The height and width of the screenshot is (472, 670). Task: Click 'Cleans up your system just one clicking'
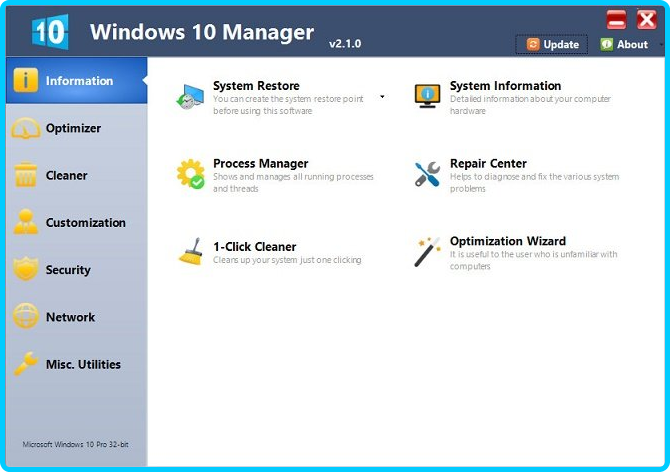[x=287, y=260]
